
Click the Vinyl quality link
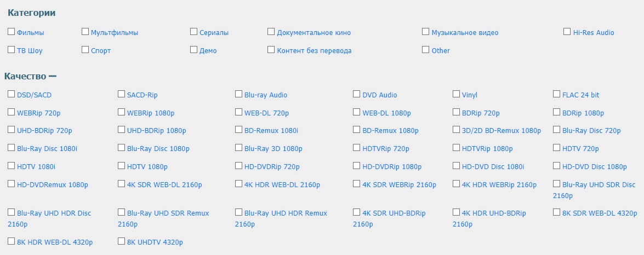tap(470, 95)
